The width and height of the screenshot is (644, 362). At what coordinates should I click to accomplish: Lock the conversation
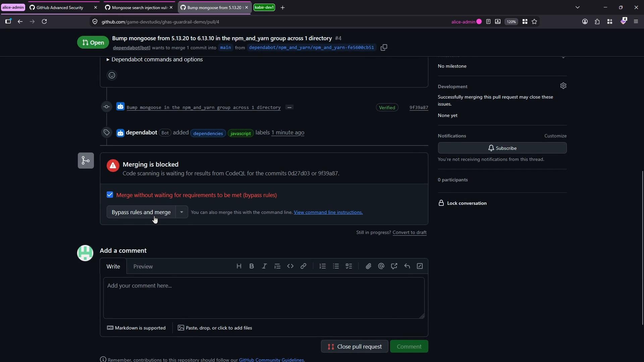pyautogui.click(x=463, y=203)
